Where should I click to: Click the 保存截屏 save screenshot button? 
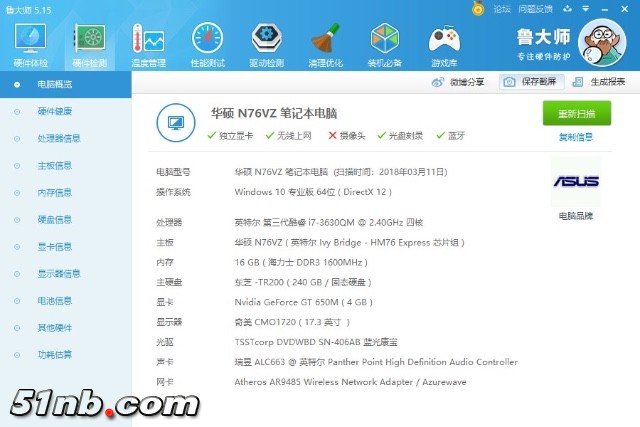click(528, 82)
